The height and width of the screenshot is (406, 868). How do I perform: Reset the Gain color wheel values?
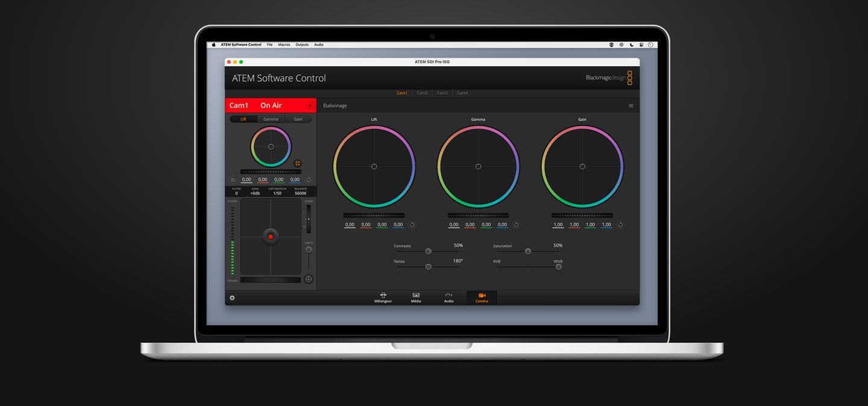click(x=620, y=225)
